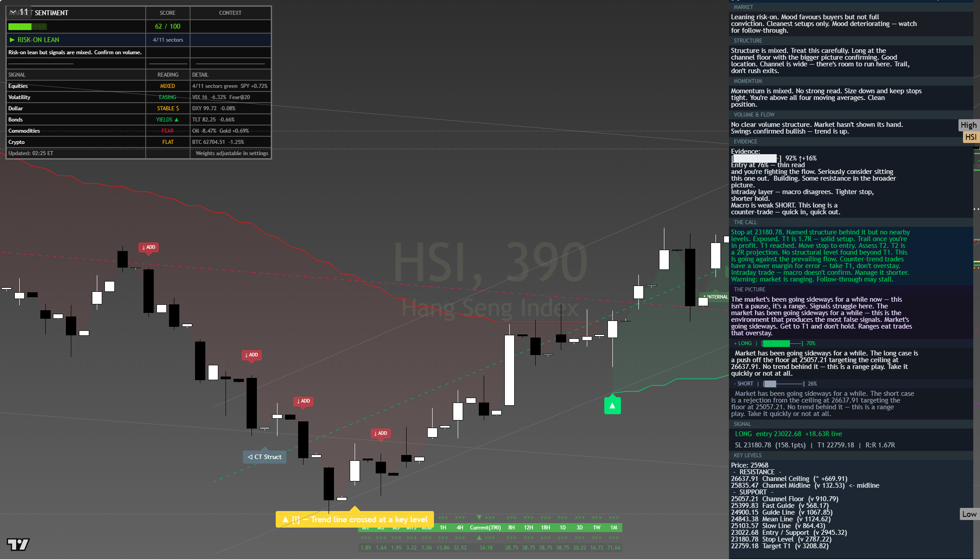Click the 3D cell in the timeframe row

[x=580, y=528]
